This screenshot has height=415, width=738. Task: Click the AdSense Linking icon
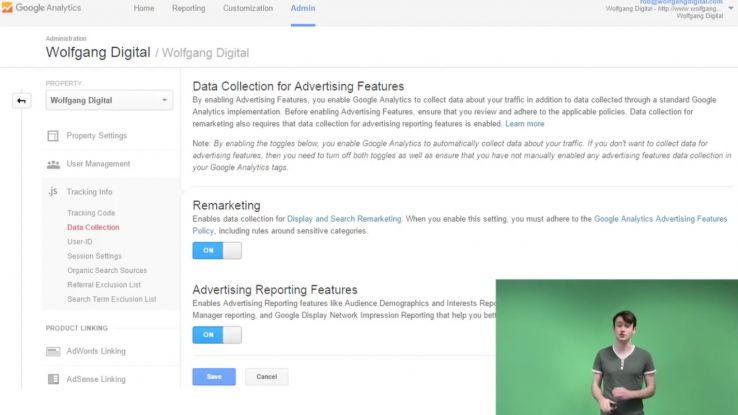(53, 379)
